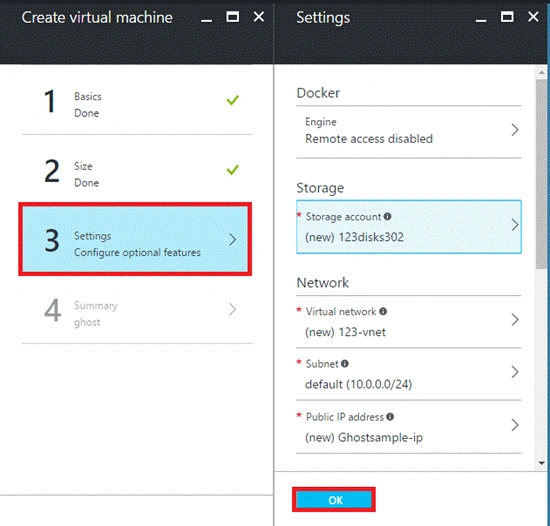The height and width of the screenshot is (526, 550).
Task: Expand Docker Engine remote access option
Action: (x=409, y=131)
